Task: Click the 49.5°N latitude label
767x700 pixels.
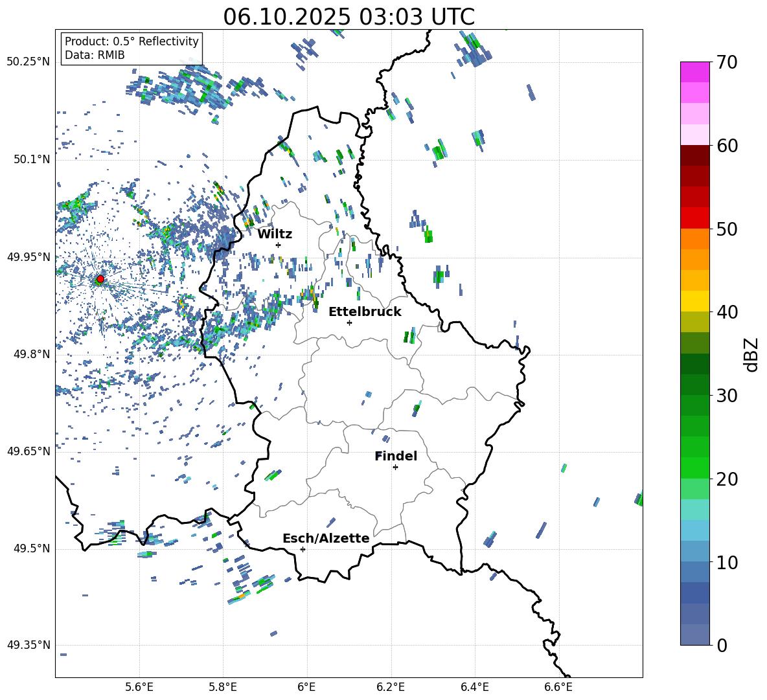Action: 32,548
